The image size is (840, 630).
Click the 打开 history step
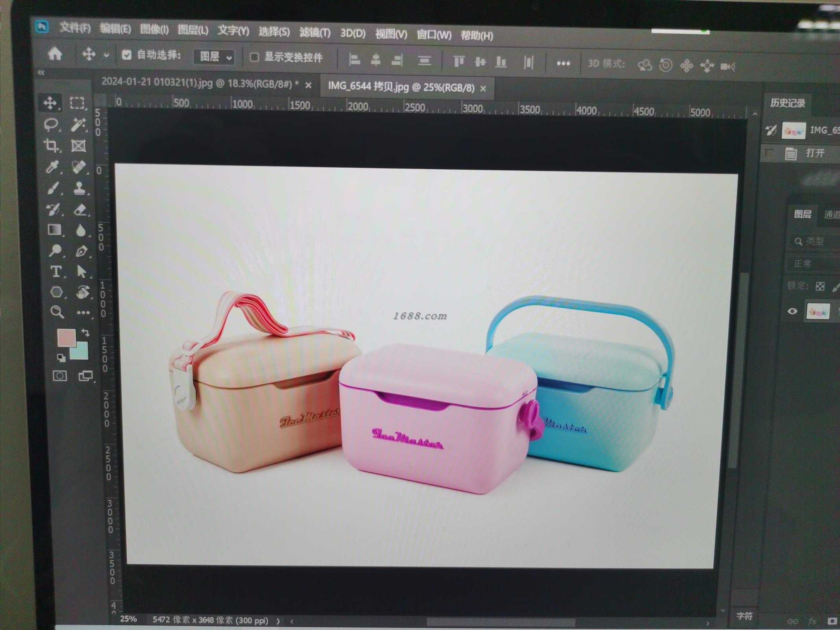click(814, 153)
